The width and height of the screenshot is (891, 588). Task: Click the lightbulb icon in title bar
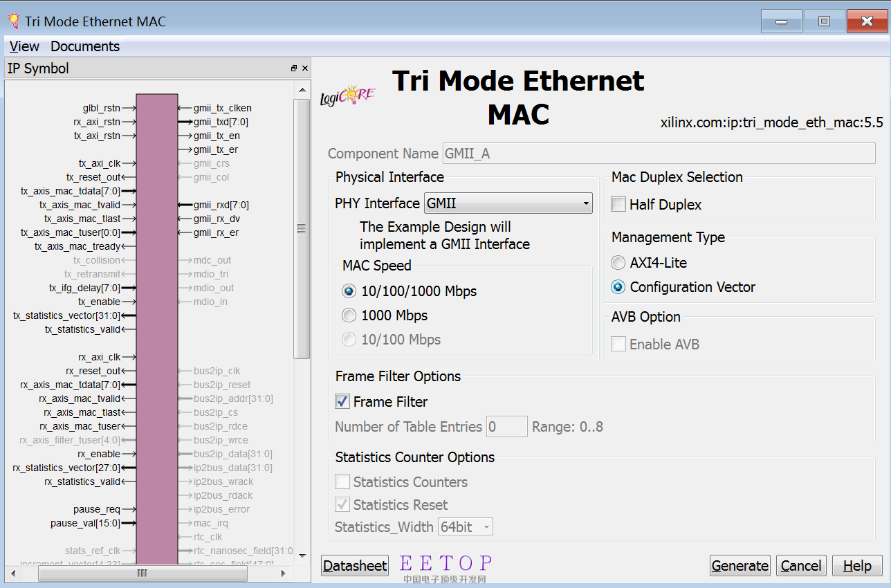[x=13, y=21]
